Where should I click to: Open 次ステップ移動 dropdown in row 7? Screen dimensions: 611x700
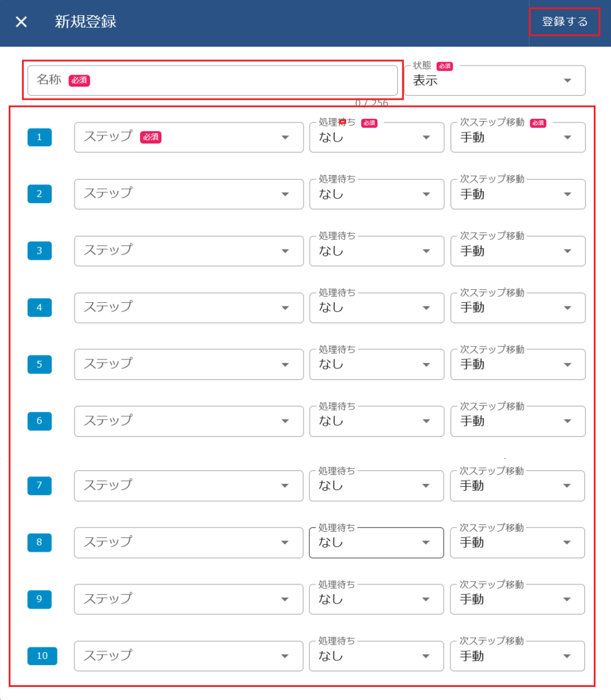(517, 486)
